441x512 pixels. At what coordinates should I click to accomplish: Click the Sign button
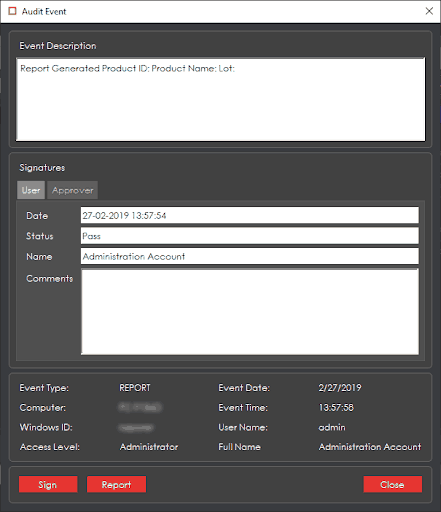coord(48,484)
